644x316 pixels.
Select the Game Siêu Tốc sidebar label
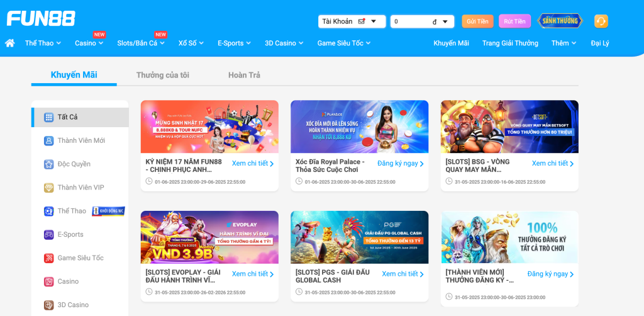click(x=80, y=258)
